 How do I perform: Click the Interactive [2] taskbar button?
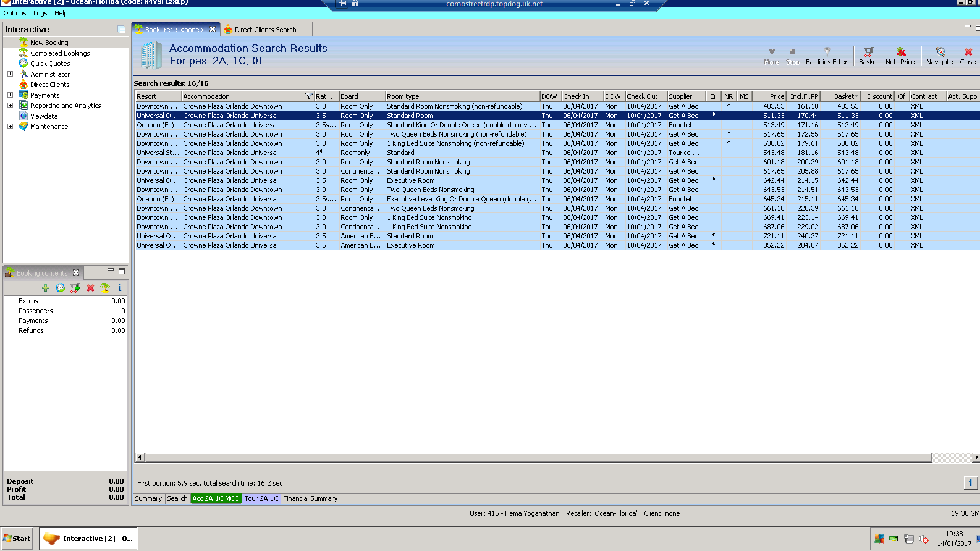click(x=88, y=539)
